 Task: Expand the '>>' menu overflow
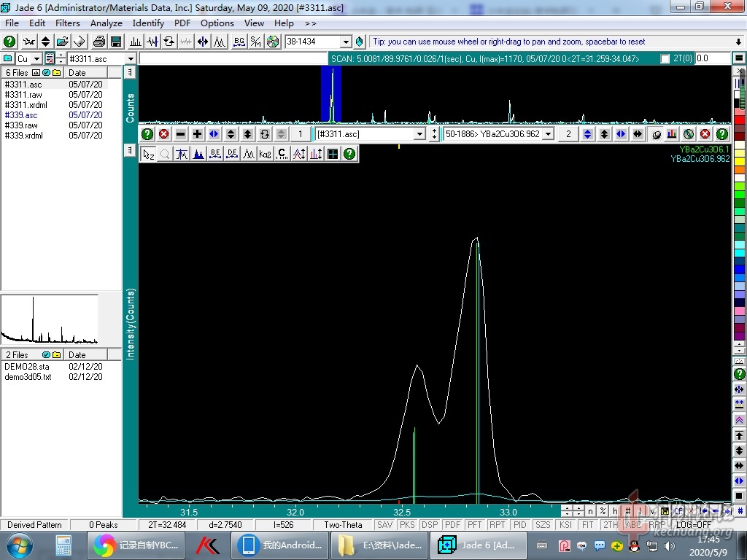coord(310,23)
